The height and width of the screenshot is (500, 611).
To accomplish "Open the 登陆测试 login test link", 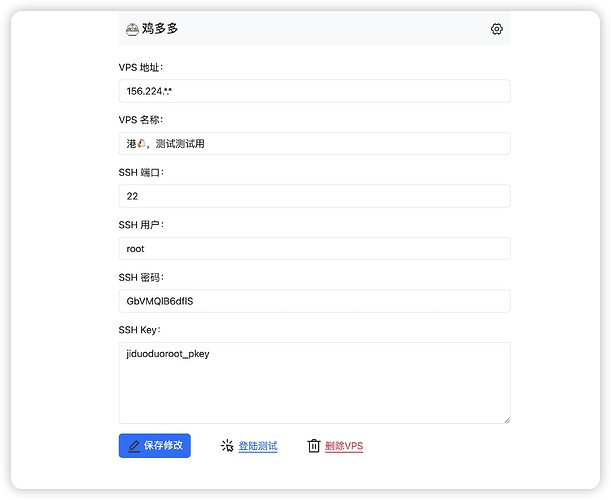I will coord(258,446).
